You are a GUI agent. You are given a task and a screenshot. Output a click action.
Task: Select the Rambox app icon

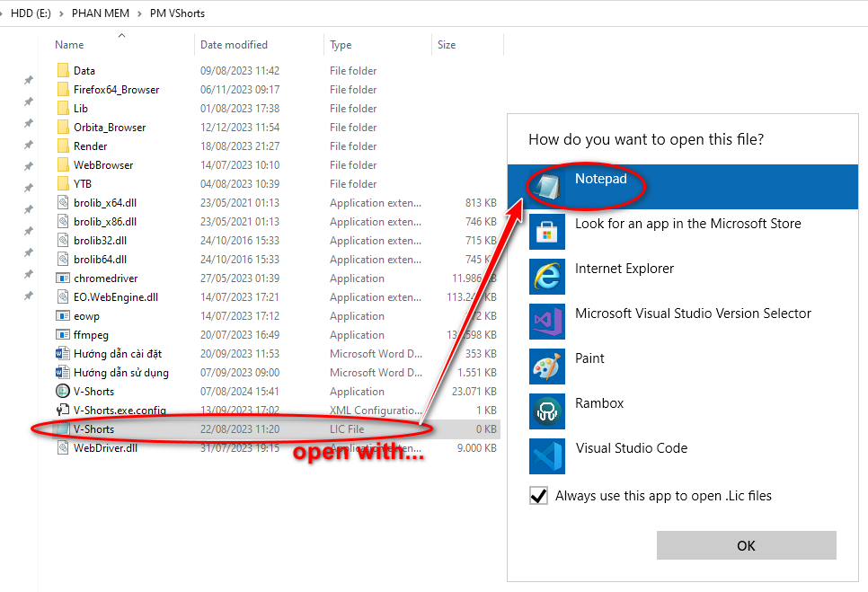547,411
